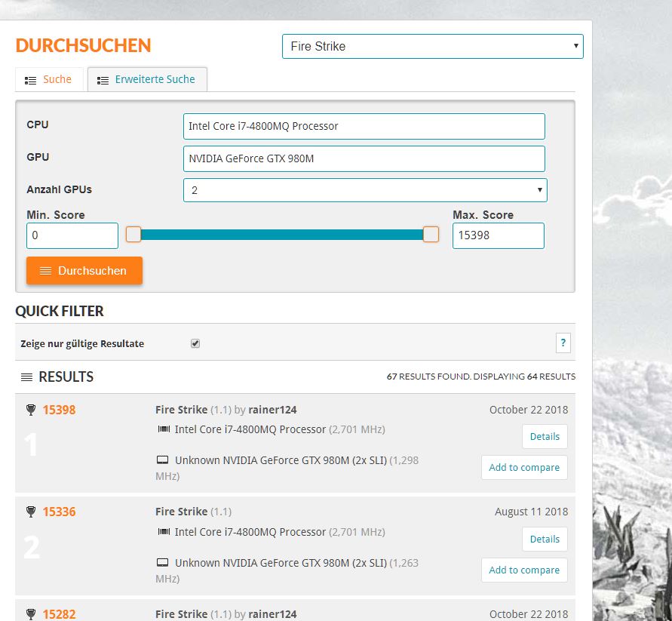Click the '67 RESULTS FOUND' count text
Image resolution: width=672 pixels, height=621 pixels.
click(428, 377)
